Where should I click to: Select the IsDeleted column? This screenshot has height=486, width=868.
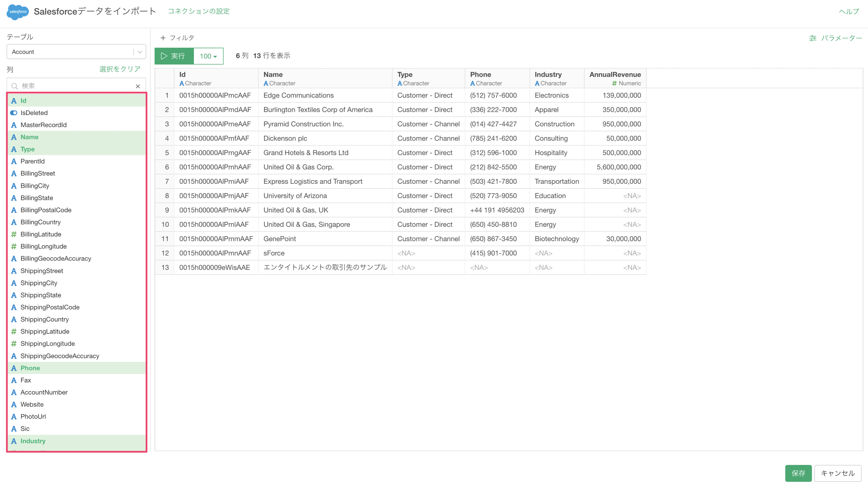pos(77,113)
